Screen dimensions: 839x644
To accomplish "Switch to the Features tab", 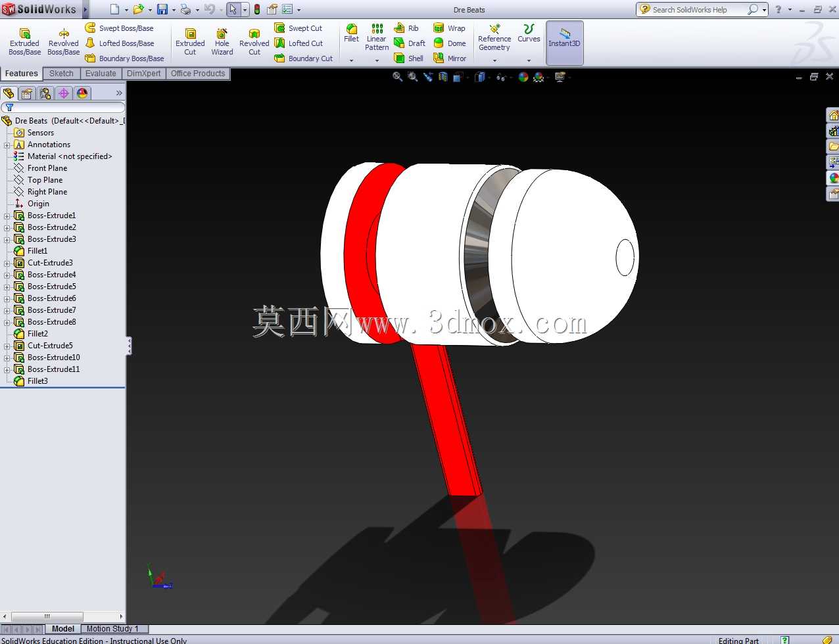I will tap(22, 74).
